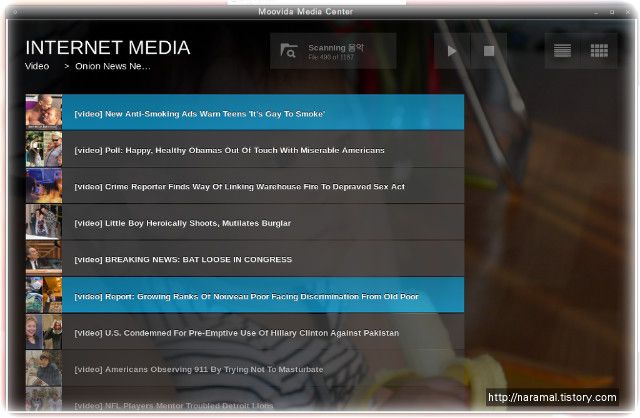Maximize the Moovida Media Center window
The width and height of the screenshot is (640, 418).
coord(612,12)
